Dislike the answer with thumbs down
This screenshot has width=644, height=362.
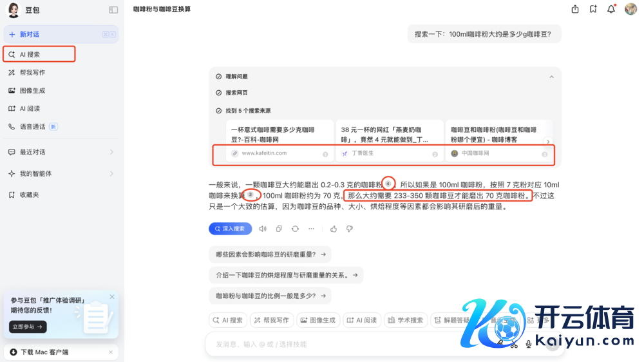click(350, 229)
